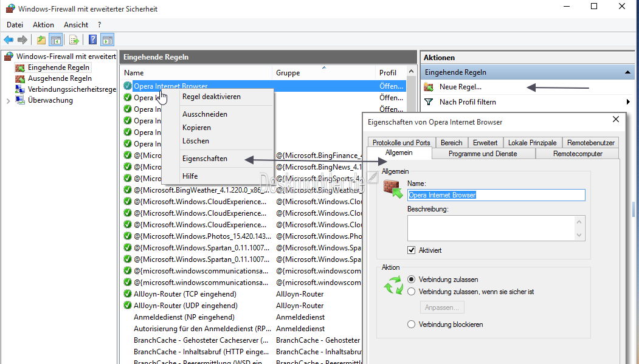Choose Kopieren from the context menu
Screen dimensions: 639x364
(196, 128)
